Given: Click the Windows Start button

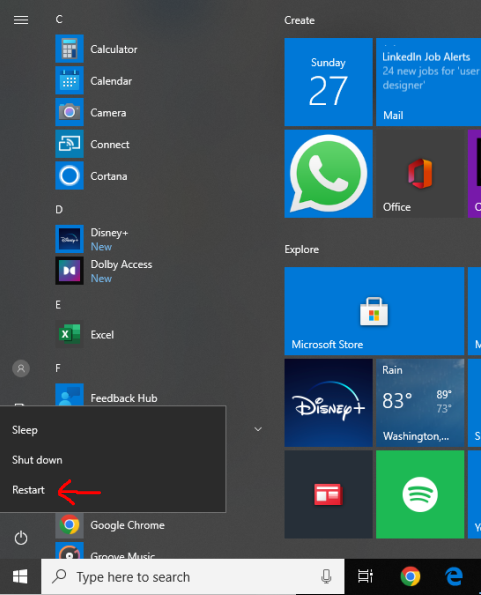Looking at the screenshot, I should click(x=20, y=577).
